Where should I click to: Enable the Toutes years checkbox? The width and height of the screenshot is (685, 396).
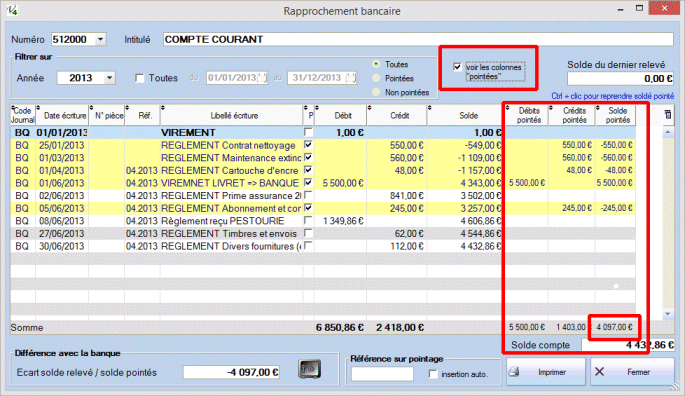[x=139, y=78]
